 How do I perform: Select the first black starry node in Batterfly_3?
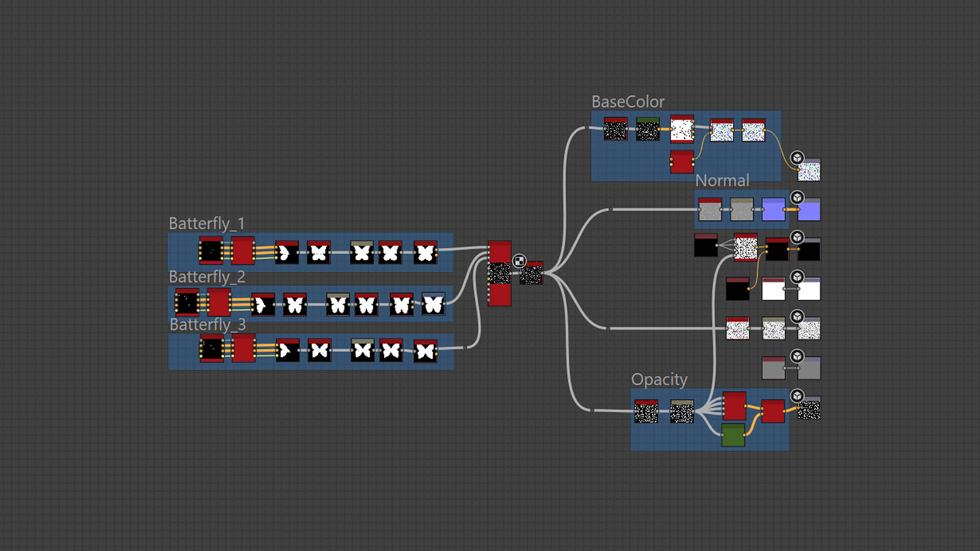coord(212,348)
